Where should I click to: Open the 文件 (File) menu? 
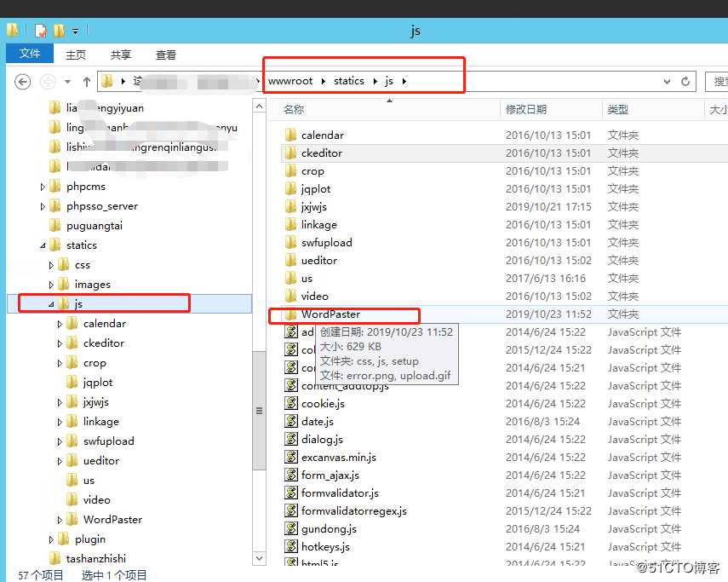pyautogui.click(x=30, y=53)
